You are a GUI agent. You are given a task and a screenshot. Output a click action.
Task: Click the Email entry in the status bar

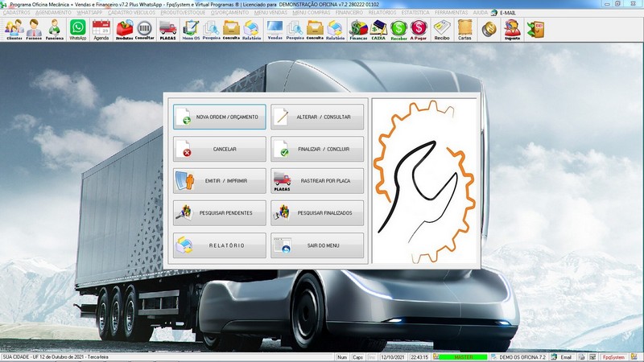[x=566, y=357]
